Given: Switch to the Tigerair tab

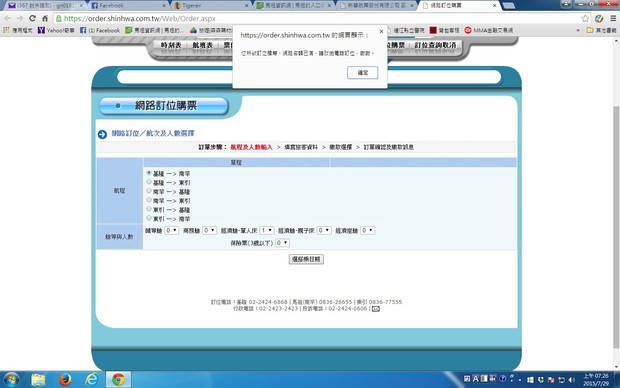Looking at the screenshot, I should pos(210,6).
